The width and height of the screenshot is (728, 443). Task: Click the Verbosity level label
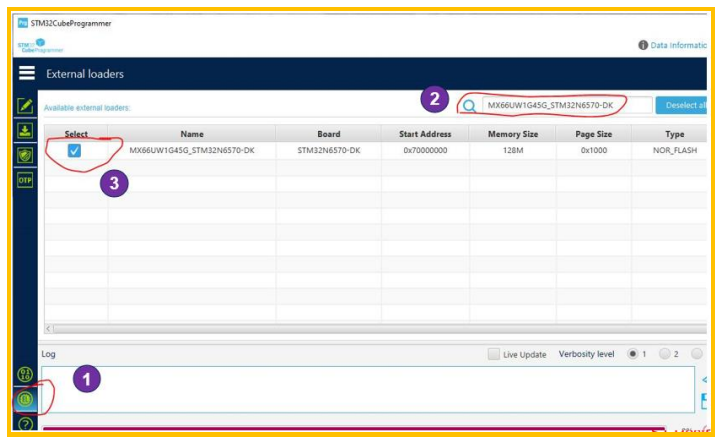[x=586, y=354]
